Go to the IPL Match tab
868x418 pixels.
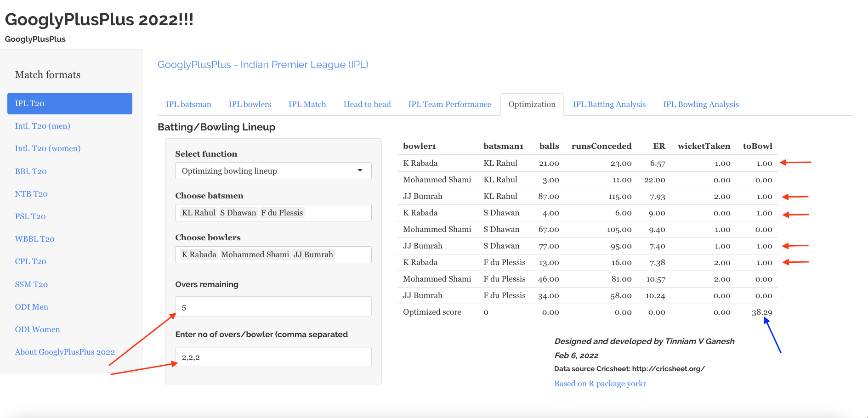(x=307, y=104)
